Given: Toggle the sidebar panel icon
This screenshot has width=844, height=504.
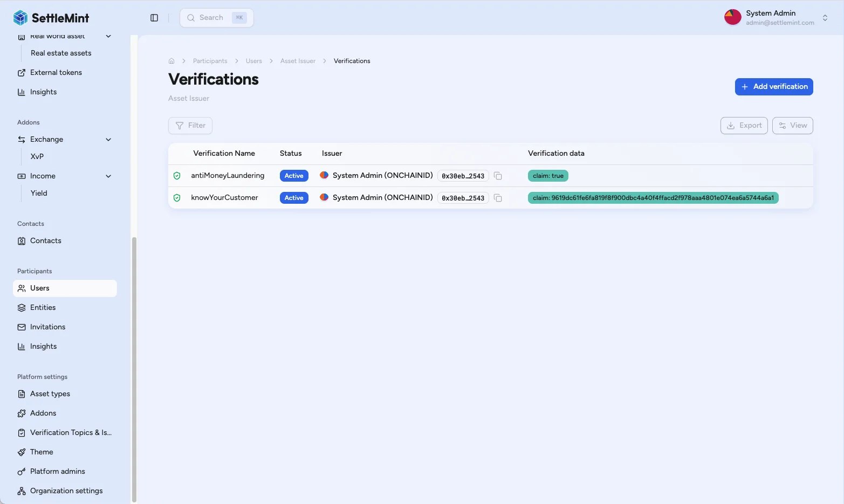Looking at the screenshot, I should click(x=154, y=18).
